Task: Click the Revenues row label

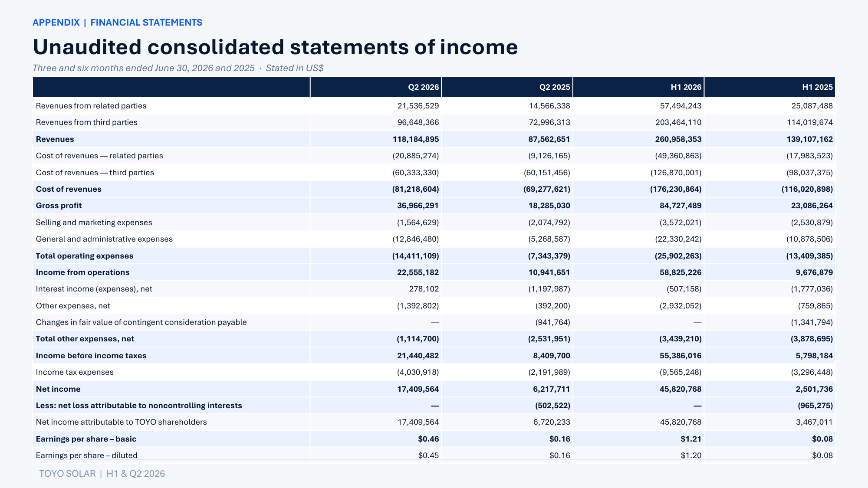Action: [x=55, y=139]
